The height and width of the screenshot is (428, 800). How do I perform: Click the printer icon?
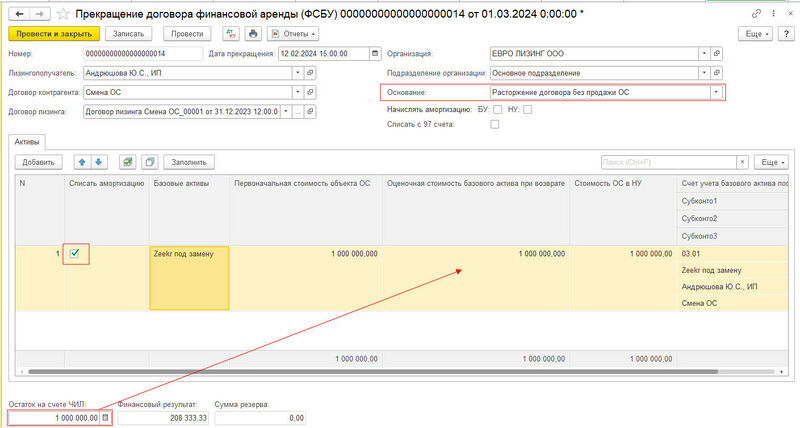coord(253,33)
